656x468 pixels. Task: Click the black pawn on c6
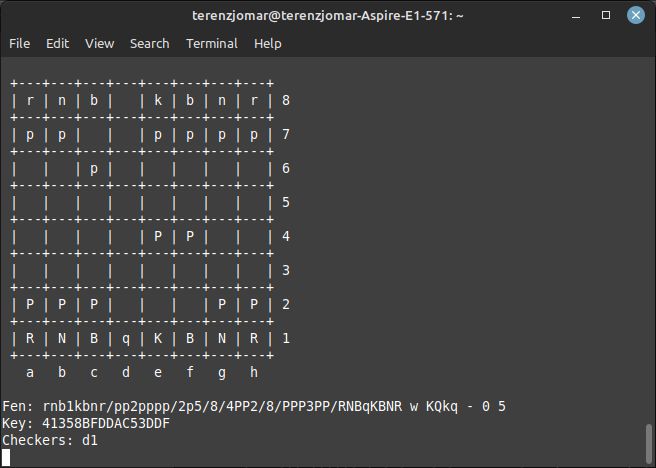coord(94,169)
